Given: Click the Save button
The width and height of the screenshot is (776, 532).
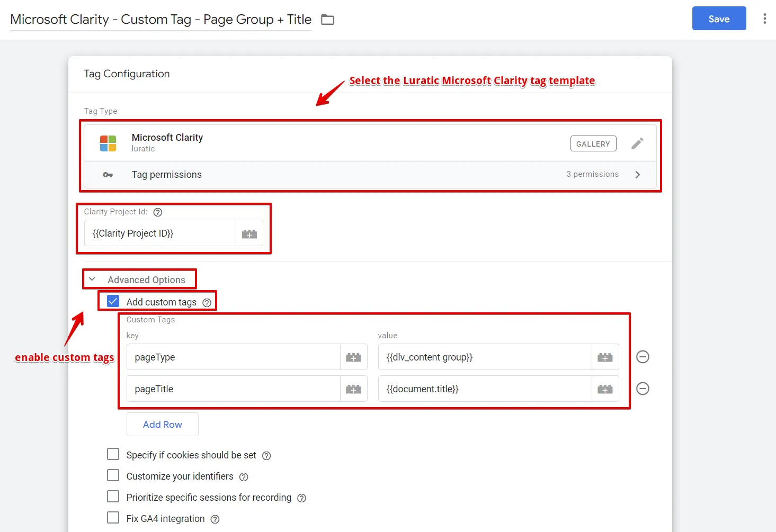Looking at the screenshot, I should coord(719,19).
